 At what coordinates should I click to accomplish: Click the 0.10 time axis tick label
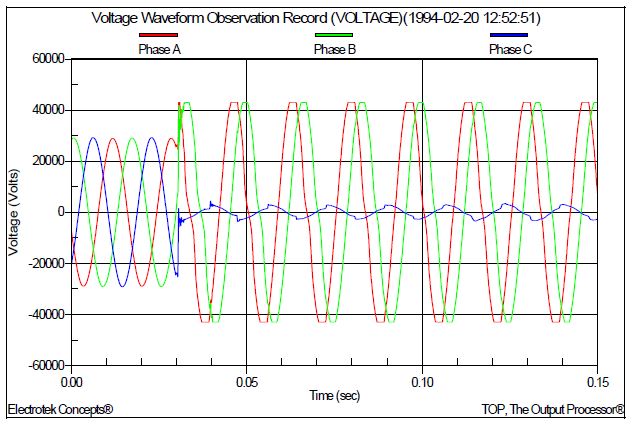(x=423, y=382)
